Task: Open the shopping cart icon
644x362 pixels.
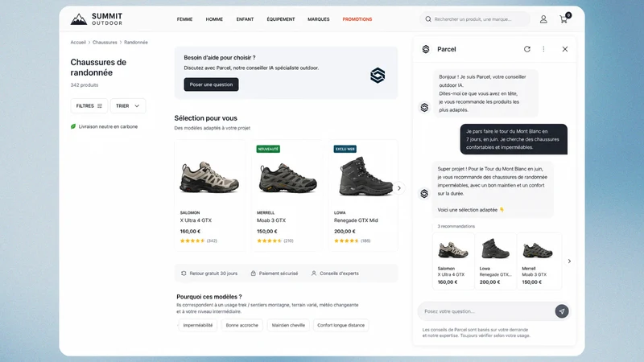Action: tap(564, 19)
